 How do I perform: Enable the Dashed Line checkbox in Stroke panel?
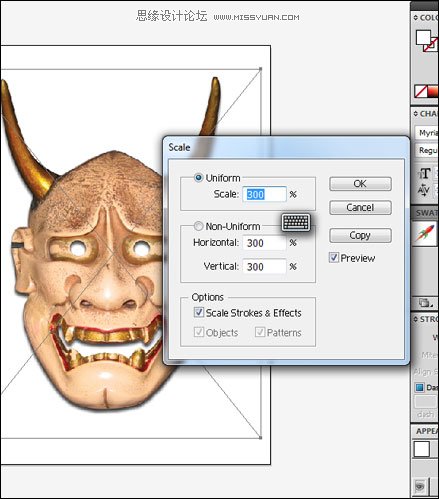(419, 387)
